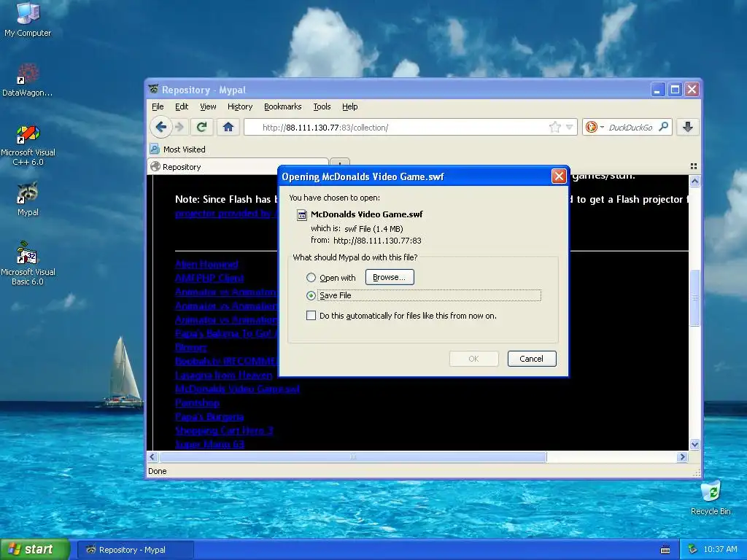This screenshot has width=747, height=560.
Task: Close the Opening McDonalds Video Game dialog
Action: [558, 176]
